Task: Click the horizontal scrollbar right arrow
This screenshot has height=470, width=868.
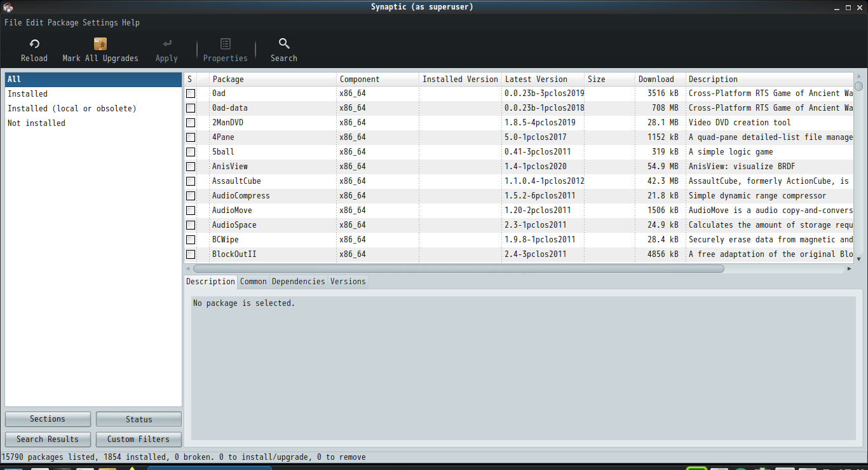Action: click(x=849, y=269)
